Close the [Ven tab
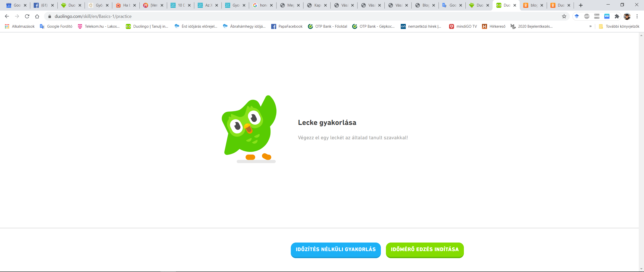 point(162,5)
